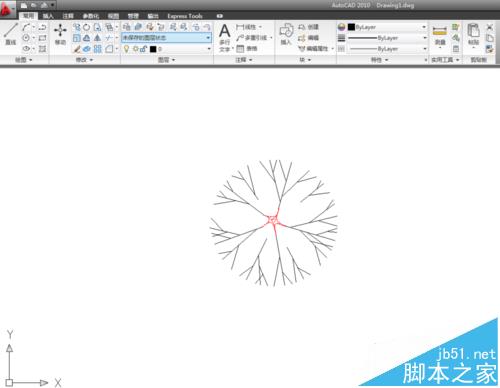Select the copy tool in modify panel
This screenshot has height=388, width=500.
point(77,27)
